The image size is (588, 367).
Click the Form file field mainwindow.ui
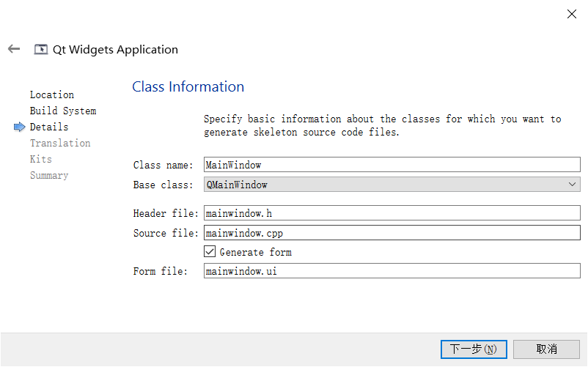392,271
